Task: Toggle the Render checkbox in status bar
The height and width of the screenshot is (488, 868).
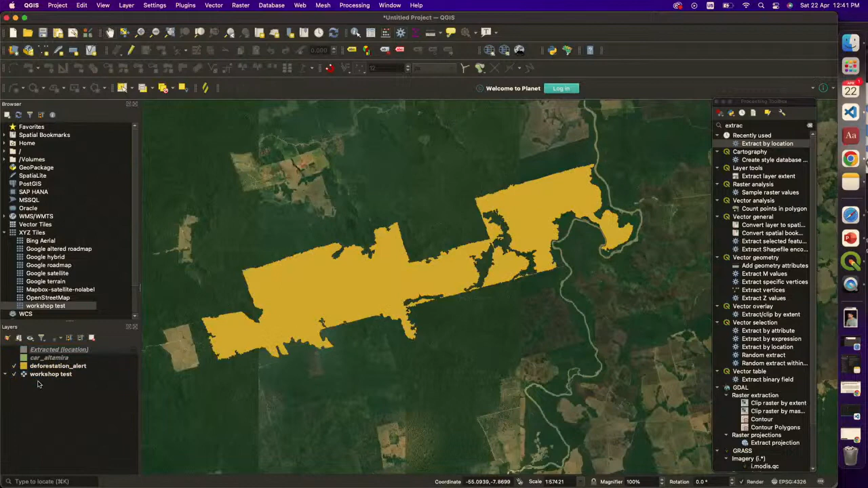Action: click(741, 482)
